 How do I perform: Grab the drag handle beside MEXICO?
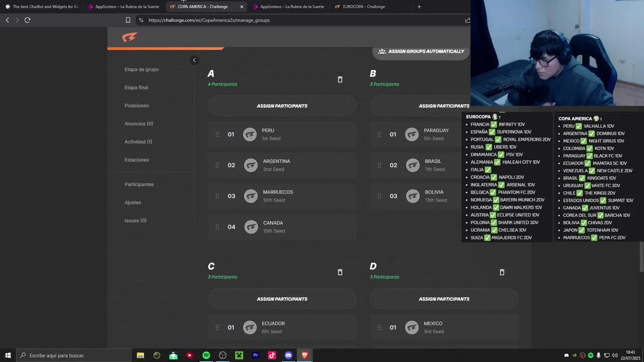pyautogui.click(x=379, y=327)
